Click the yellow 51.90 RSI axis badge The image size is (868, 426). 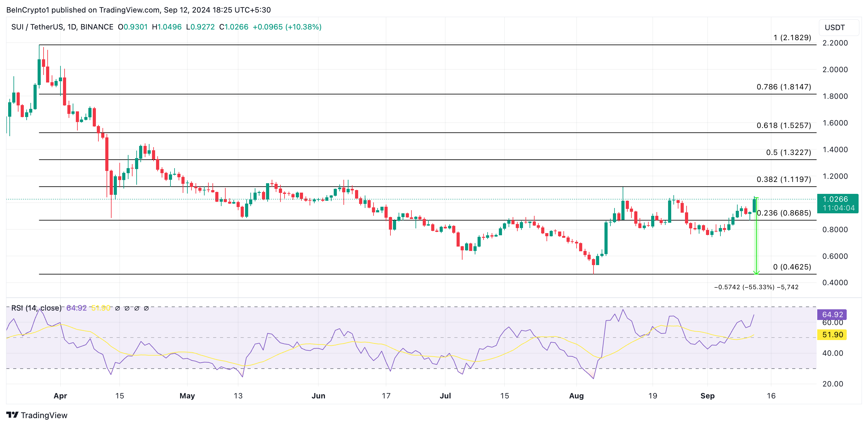(832, 335)
